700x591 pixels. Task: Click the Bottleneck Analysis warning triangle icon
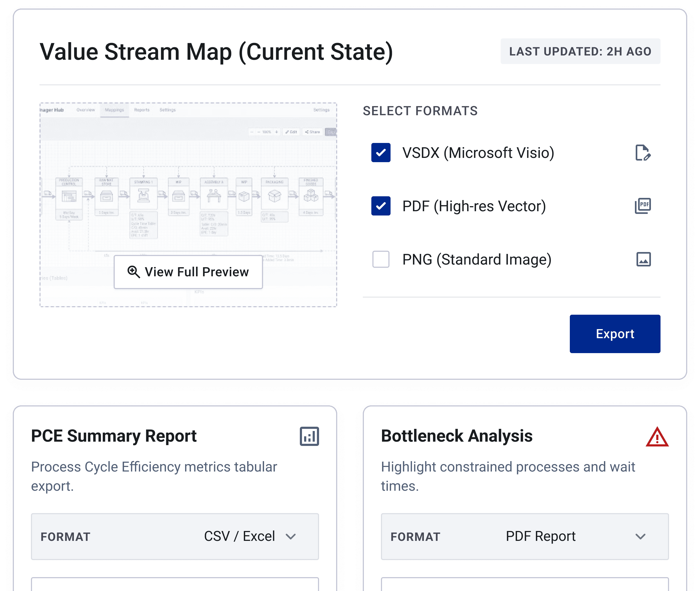click(x=657, y=437)
